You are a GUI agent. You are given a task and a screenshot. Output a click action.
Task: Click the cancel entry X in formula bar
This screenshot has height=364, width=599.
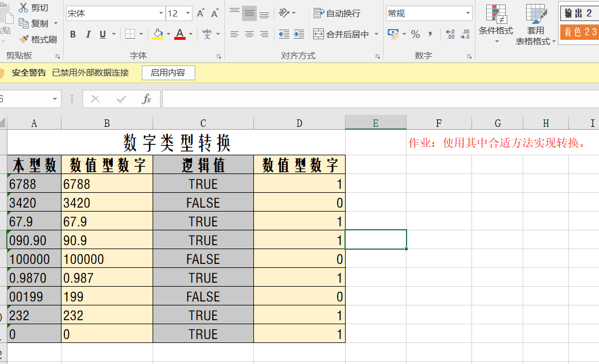96,99
